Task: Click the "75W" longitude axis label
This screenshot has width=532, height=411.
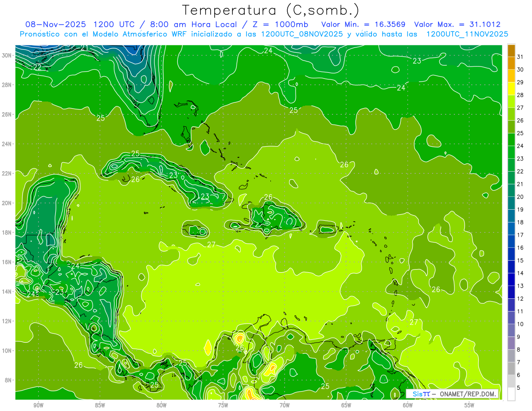Action: 223,405
